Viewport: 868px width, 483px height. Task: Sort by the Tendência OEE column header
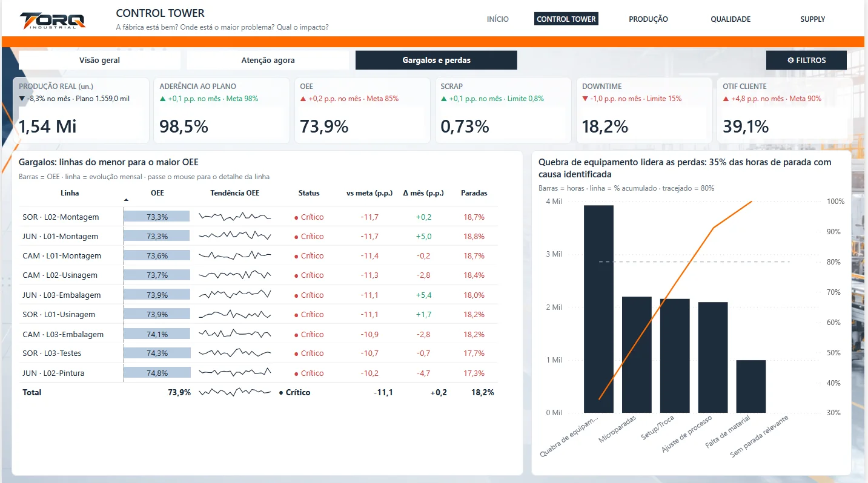(235, 193)
